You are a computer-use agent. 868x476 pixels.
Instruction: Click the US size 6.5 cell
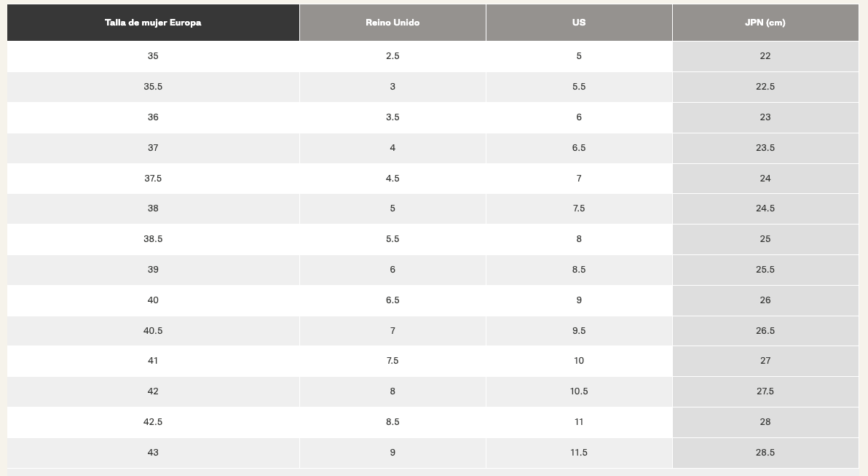pyautogui.click(x=579, y=148)
